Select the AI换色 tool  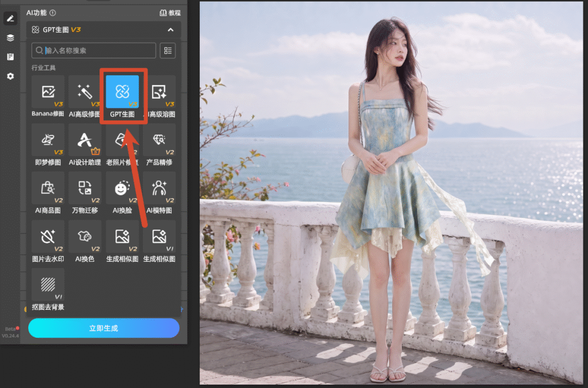click(85, 242)
